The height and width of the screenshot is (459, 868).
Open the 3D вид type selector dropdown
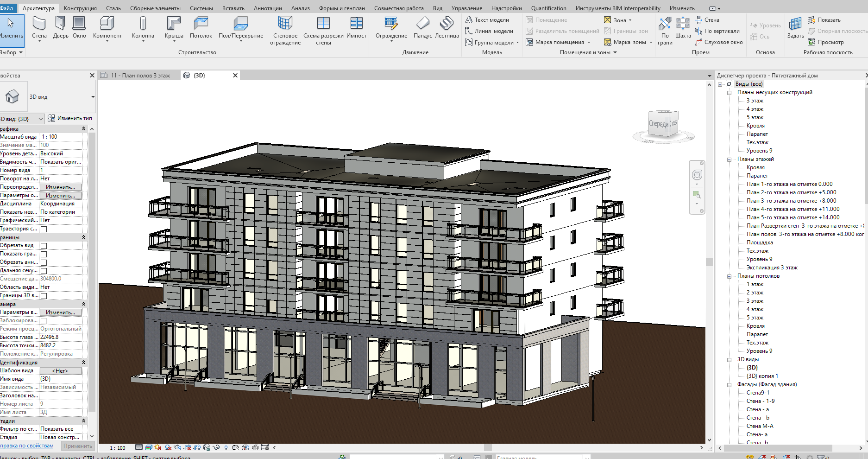click(93, 97)
